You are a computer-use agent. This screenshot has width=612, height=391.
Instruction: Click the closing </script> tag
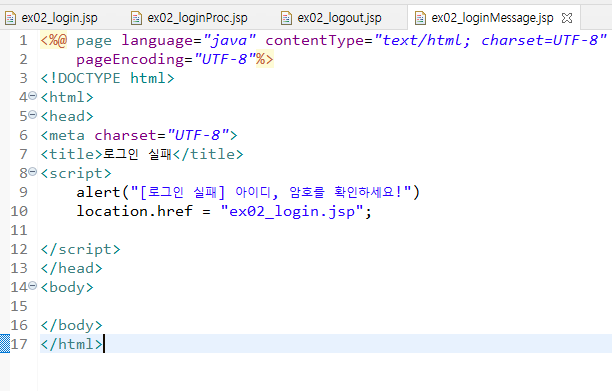tap(80, 249)
